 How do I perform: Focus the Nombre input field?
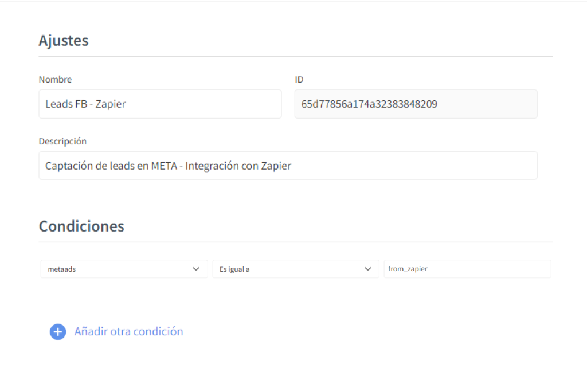click(160, 104)
